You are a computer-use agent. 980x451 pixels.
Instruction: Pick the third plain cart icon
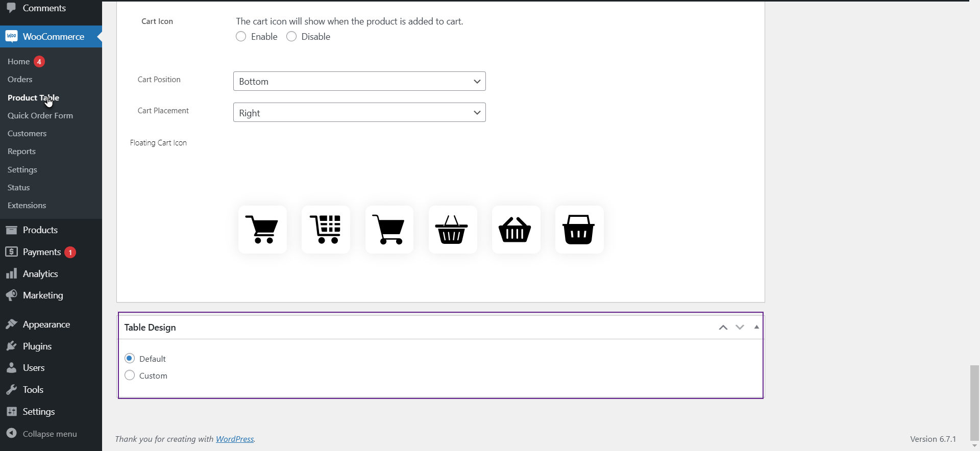(x=389, y=230)
